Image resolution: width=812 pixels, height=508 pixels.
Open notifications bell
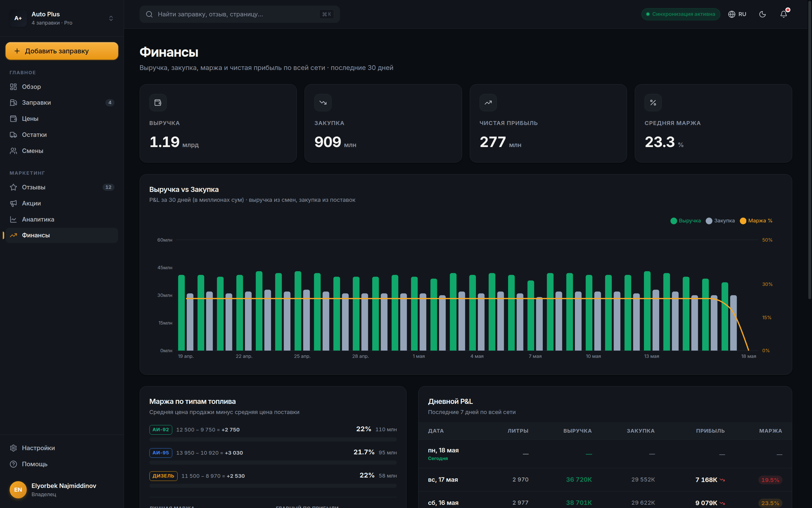(784, 14)
